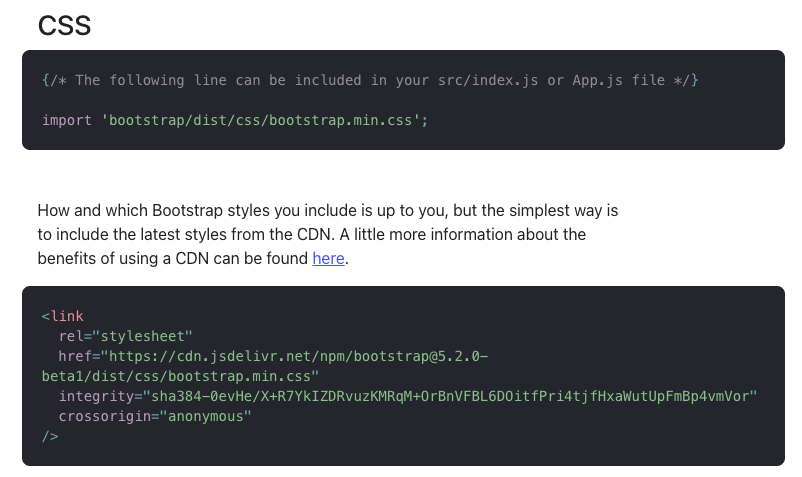This screenshot has height=477, width=802.
Task: Click the integrity sha384 hash line
Action: pos(408,396)
